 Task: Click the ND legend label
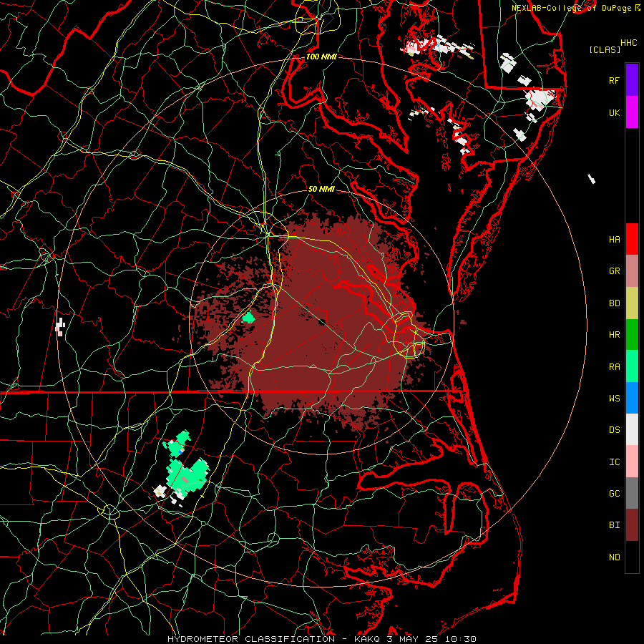[615, 557]
